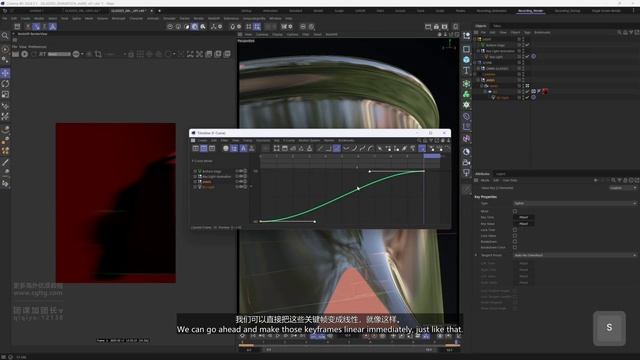Open Mode menu in Attributes manager
The height and width of the screenshot is (360, 640).
point(485,180)
